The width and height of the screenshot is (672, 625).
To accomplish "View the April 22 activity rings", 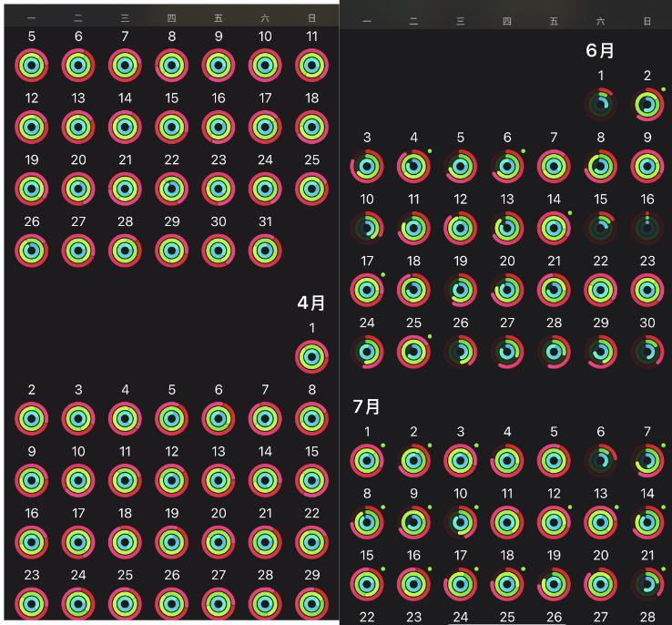I will click(x=311, y=542).
